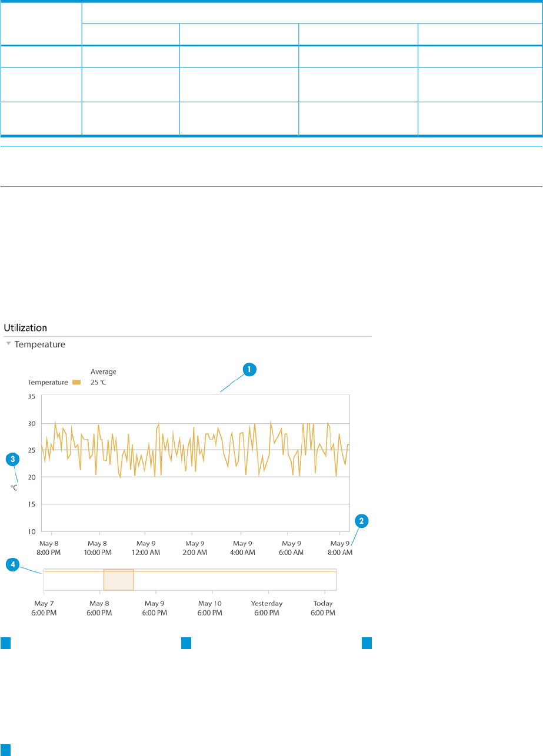This screenshot has width=543, height=756.
Task: Click the May 8 8:00 PM axis label
Action: tap(48, 548)
